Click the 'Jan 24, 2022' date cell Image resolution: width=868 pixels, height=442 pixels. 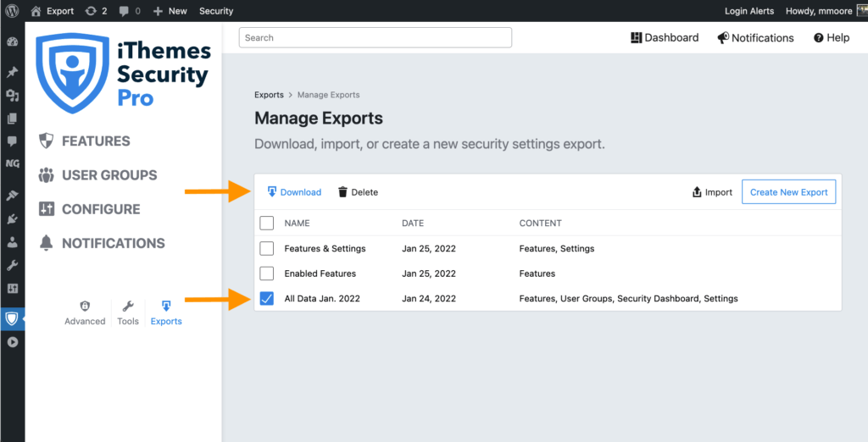tap(429, 298)
